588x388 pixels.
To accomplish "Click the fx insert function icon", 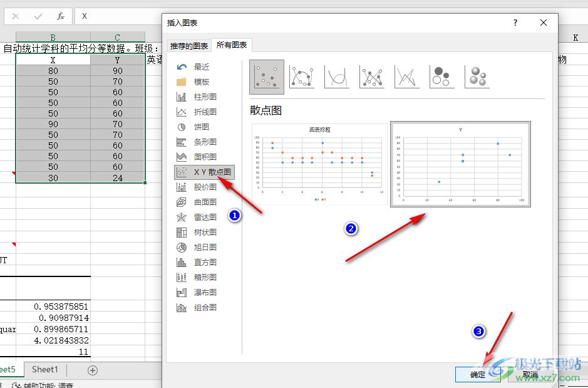I will pos(61,16).
